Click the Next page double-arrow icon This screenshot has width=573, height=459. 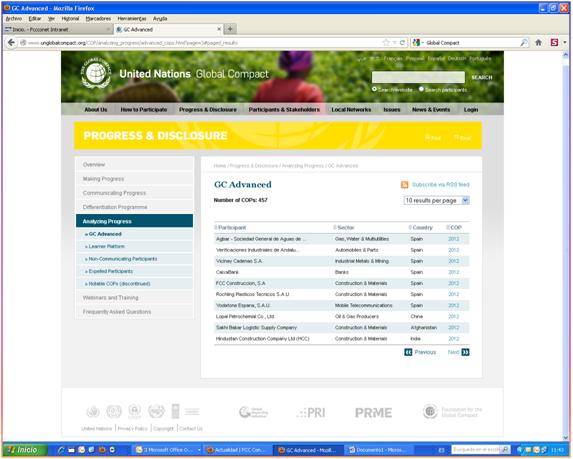[465, 352]
